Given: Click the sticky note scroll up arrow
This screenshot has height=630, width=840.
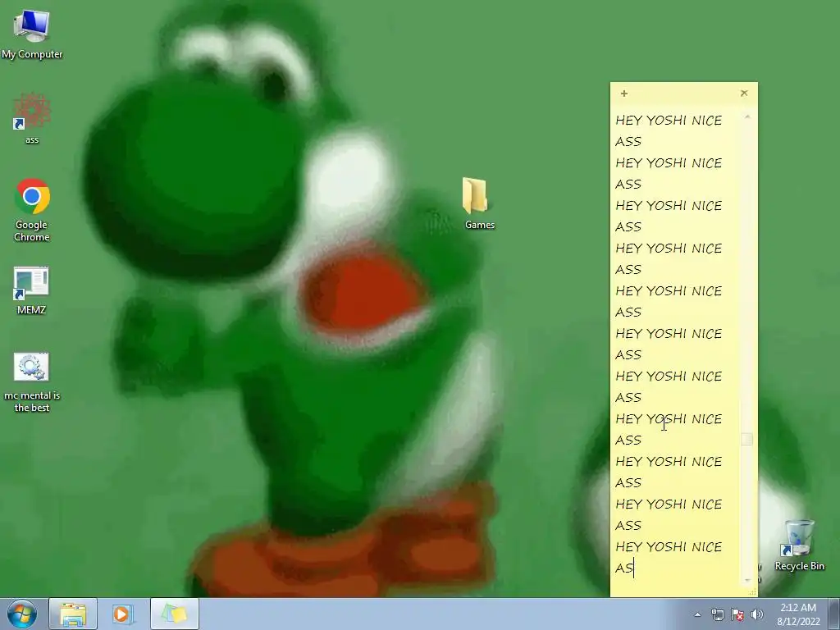Looking at the screenshot, I should coord(747,116).
